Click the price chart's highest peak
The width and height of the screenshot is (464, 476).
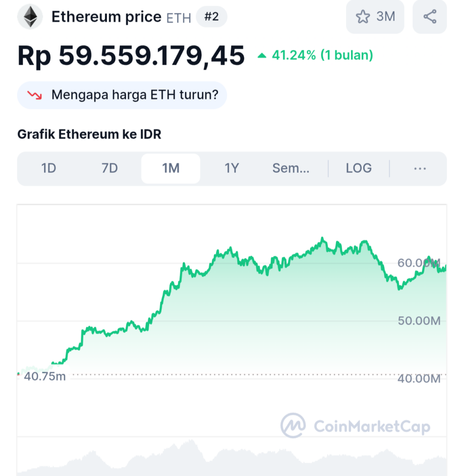pos(322,239)
